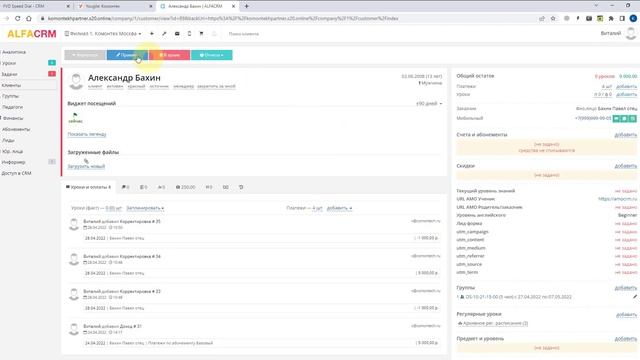
Task: Click pencil edit icon next to group entry
Action: pyautogui.click(x=635, y=297)
